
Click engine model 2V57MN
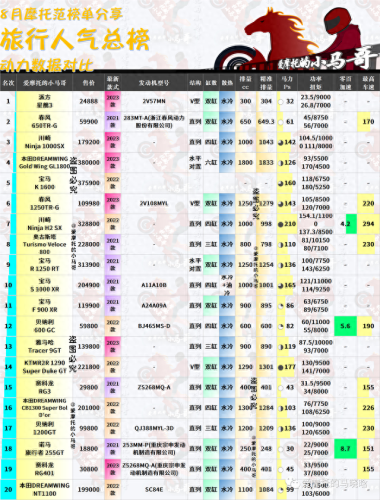coord(154,101)
